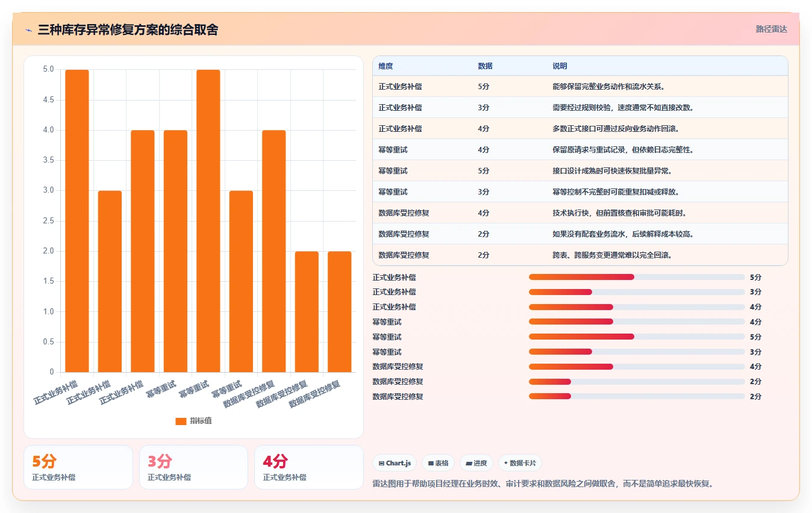The height and width of the screenshot is (513, 812).
Task: Click the 数据库受控修复 chart bar reaching 4.0
Action: [274, 251]
